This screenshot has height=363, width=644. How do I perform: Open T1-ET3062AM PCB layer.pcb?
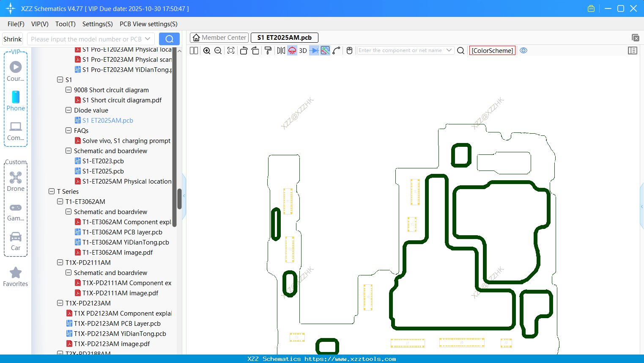point(122,232)
